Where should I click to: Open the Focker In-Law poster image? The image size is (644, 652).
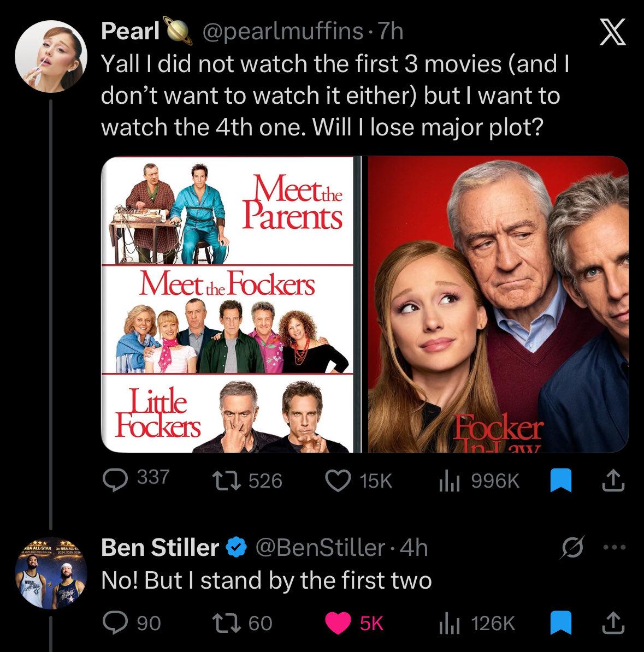pos(498,304)
